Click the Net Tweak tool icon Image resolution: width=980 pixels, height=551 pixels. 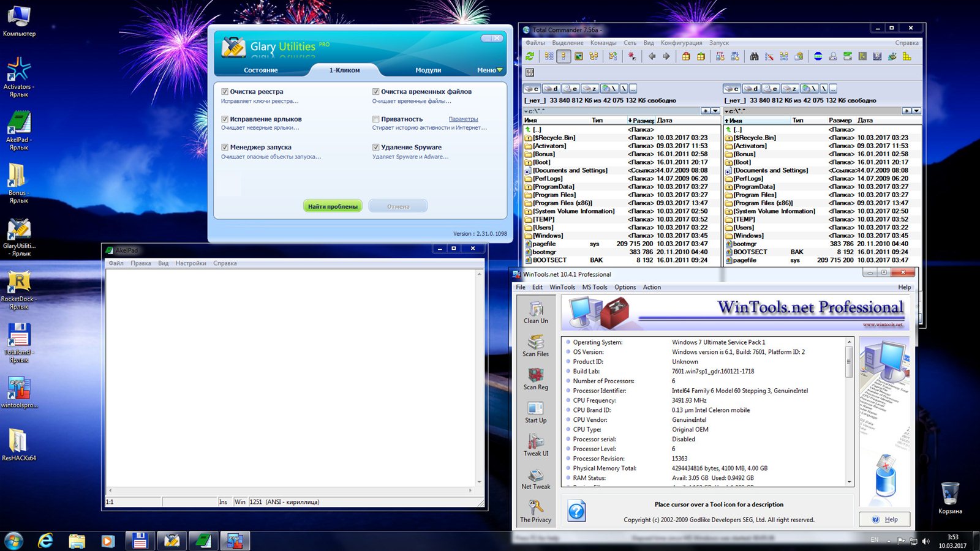(535, 478)
